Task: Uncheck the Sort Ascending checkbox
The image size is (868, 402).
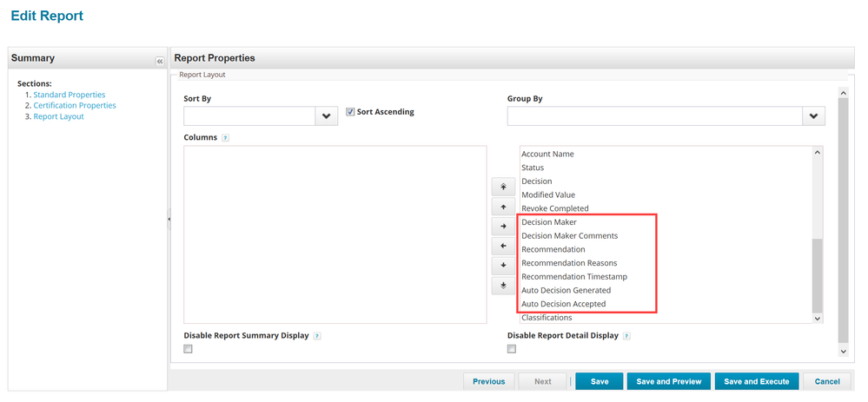Action: click(350, 112)
